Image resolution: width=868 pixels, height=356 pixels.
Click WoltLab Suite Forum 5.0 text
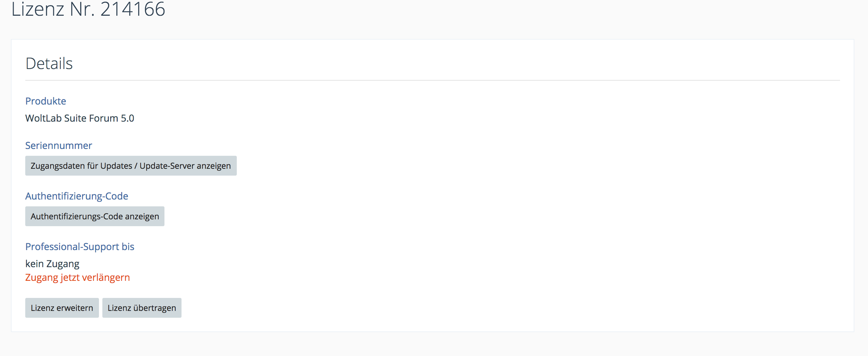[x=79, y=118]
